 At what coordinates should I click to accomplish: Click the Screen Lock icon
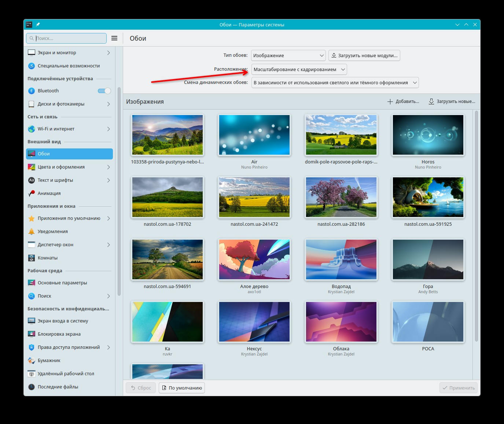(x=32, y=334)
